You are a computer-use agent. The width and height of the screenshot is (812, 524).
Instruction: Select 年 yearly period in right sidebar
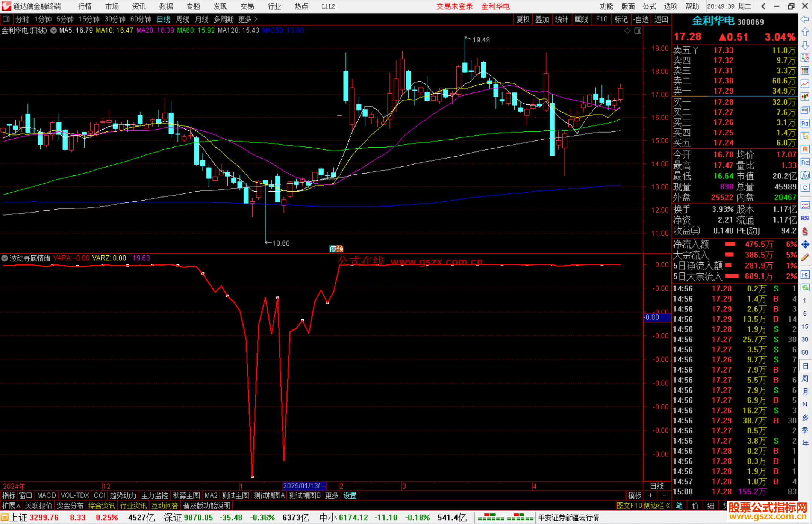pos(805,443)
